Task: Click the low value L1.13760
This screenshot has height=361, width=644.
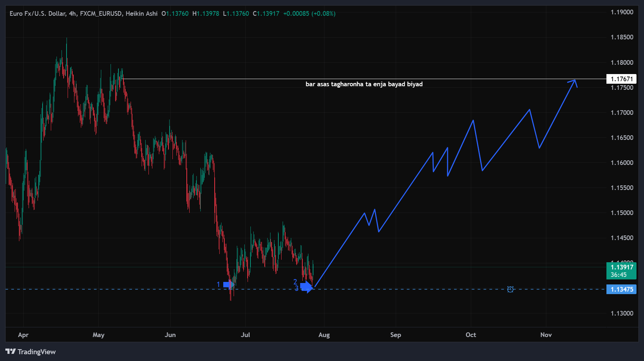Action: pyautogui.click(x=236, y=14)
